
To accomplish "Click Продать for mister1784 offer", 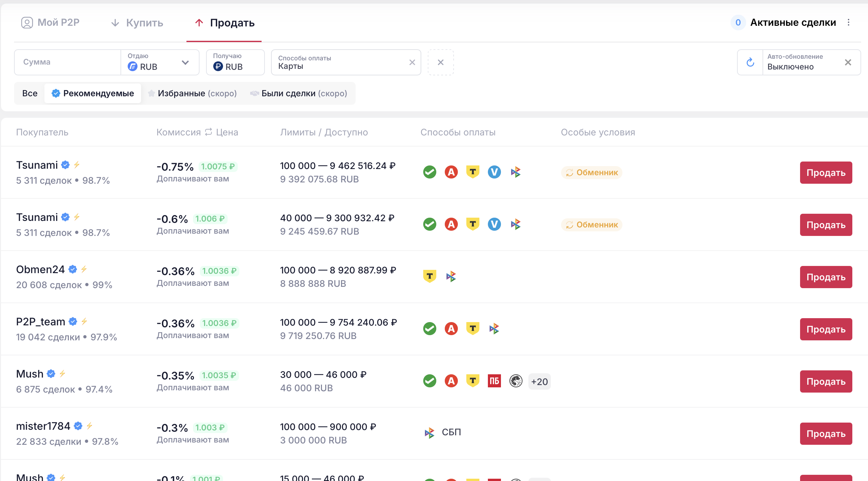I will [826, 434].
